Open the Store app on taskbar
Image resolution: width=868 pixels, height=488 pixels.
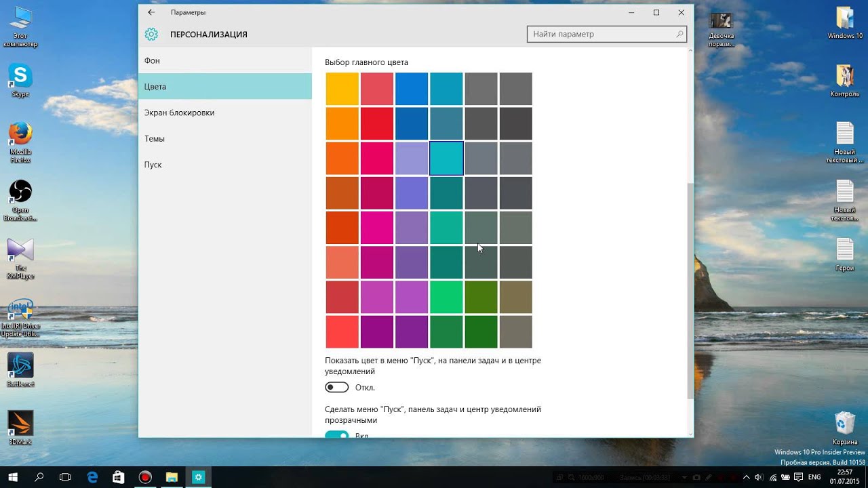119,477
